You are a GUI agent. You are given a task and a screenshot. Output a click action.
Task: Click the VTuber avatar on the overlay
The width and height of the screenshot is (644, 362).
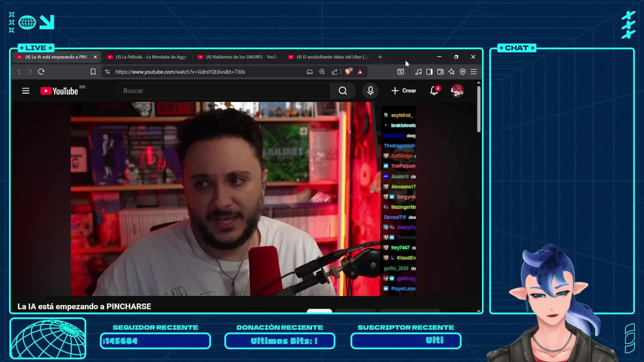point(553,304)
